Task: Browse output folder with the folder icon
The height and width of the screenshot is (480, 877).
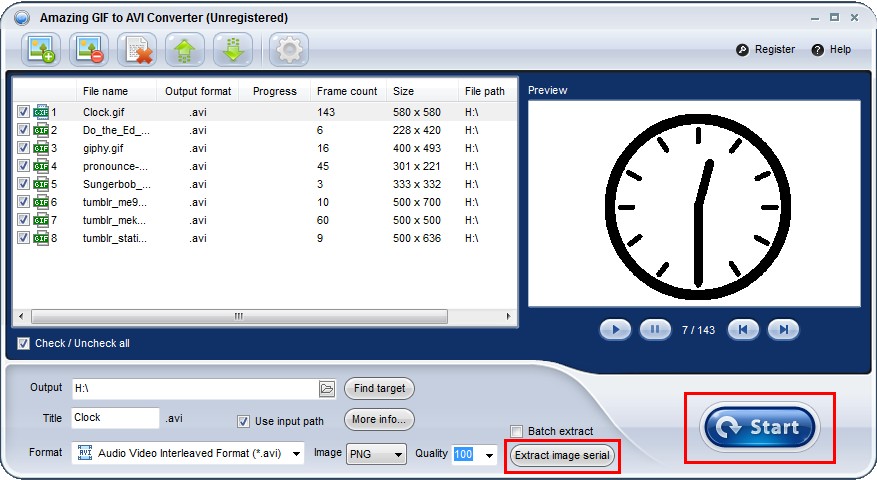Action: (x=326, y=388)
